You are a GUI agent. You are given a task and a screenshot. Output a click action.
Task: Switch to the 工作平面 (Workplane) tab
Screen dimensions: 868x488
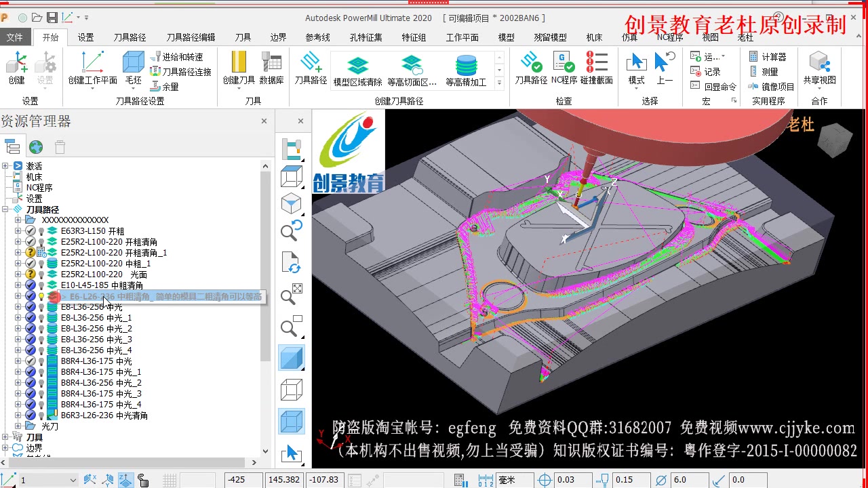462,37
